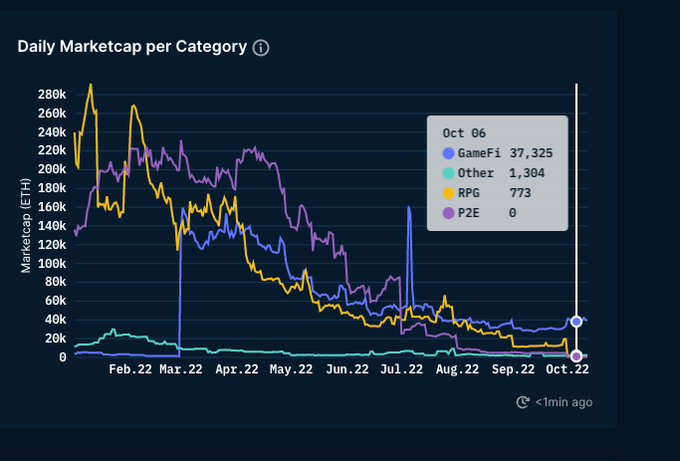Click the yellow RPG dot in the tooltip
The width and height of the screenshot is (680, 461).
click(x=448, y=193)
